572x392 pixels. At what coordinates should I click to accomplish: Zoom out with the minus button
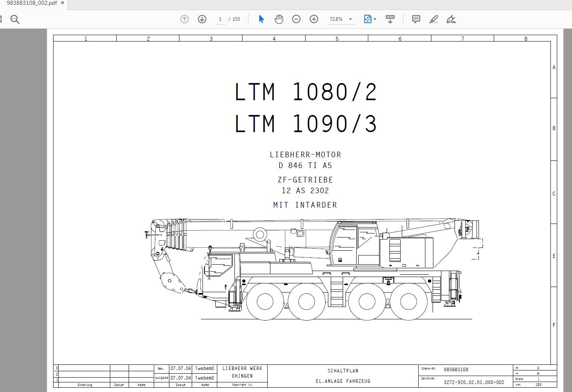point(296,19)
